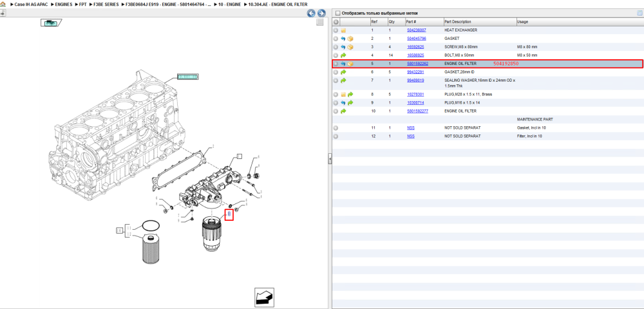Image resolution: width=644 pixels, height=309 pixels.
Task: Click green arrow on PLUG M28 Brass row
Action: pos(350,95)
